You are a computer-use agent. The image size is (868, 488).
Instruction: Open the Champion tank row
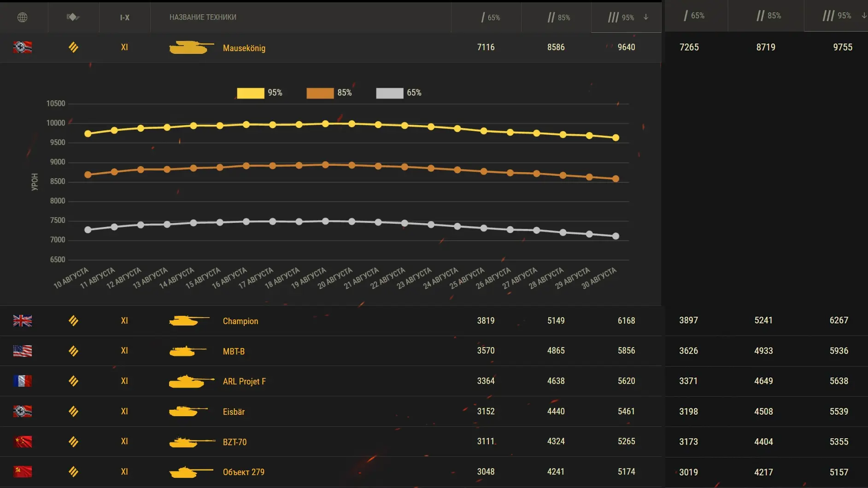(x=330, y=321)
